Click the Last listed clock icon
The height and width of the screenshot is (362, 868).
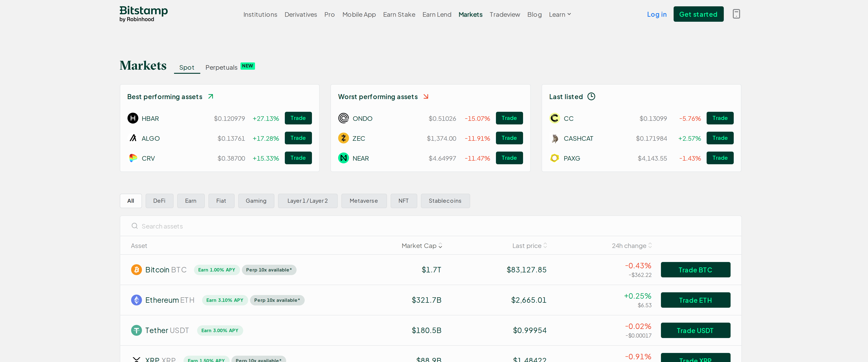point(591,96)
